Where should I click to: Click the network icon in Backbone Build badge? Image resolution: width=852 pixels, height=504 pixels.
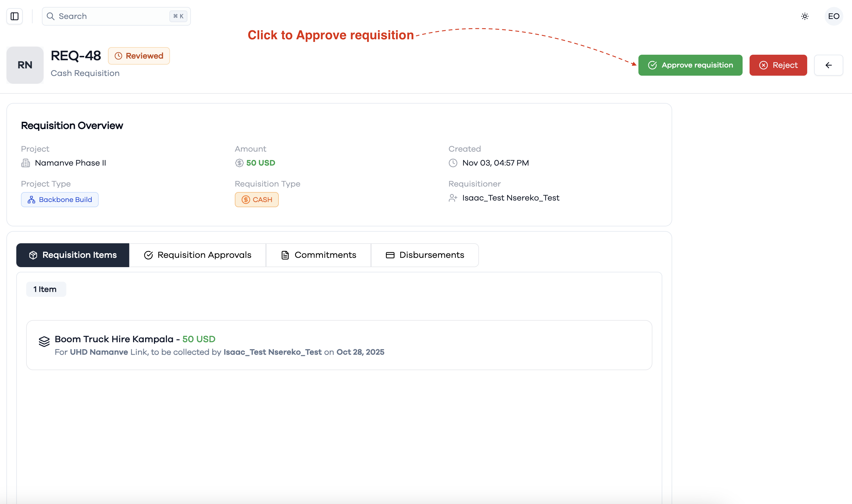tap(32, 200)
